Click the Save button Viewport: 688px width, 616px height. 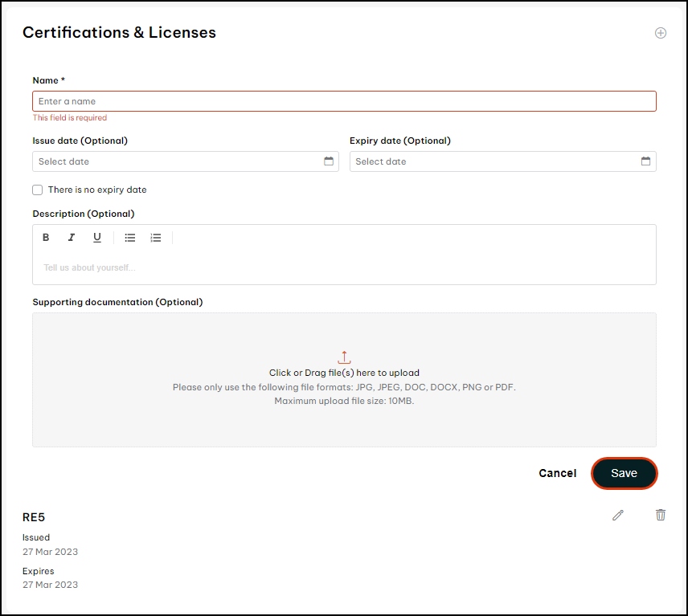point(624,474)
